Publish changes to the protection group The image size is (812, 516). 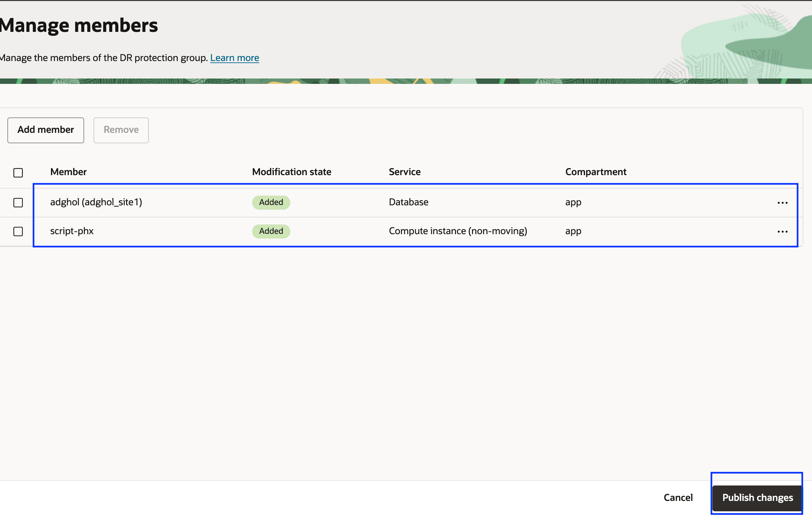pos(757,498)
